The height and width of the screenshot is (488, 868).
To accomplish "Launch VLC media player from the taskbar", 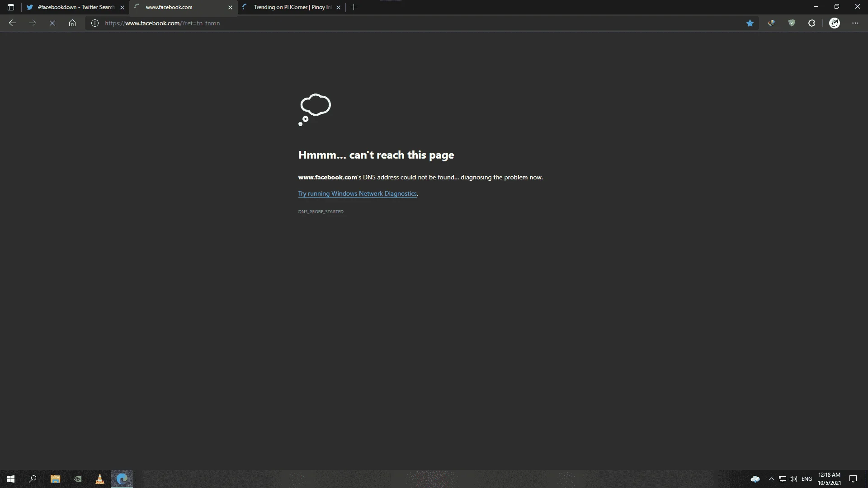I will [100, 479].
